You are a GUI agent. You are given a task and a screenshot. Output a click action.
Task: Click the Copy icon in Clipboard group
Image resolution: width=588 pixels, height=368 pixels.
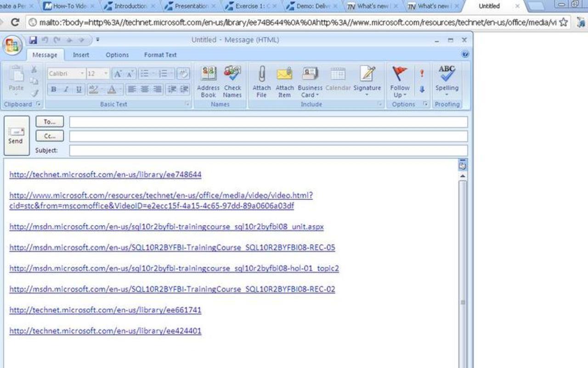(34, 81)
